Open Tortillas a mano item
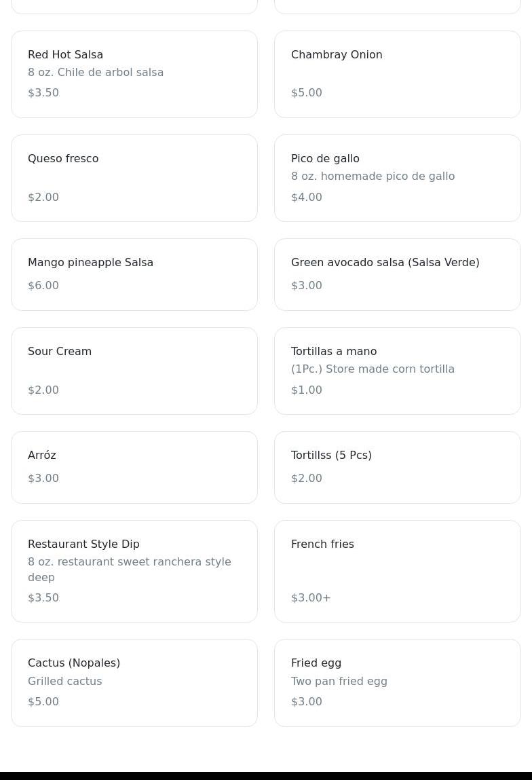Screen dimensions: 532x780 pyautogui.click(x=397, y=371)
